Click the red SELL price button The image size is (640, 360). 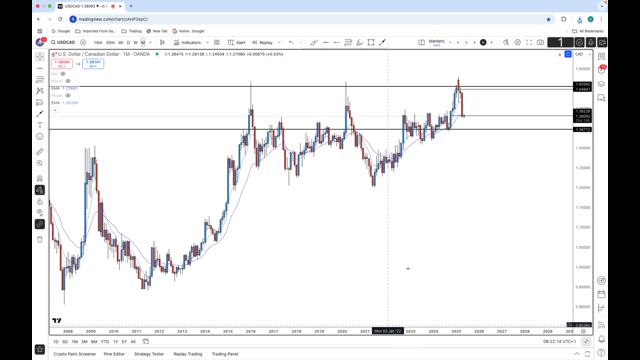tap(62, 64)
